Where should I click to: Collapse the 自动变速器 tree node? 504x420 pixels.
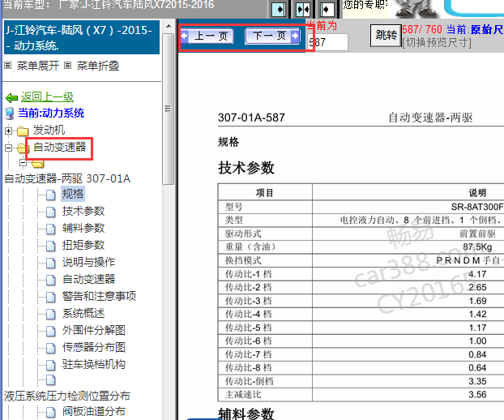(x=9, y=148)
